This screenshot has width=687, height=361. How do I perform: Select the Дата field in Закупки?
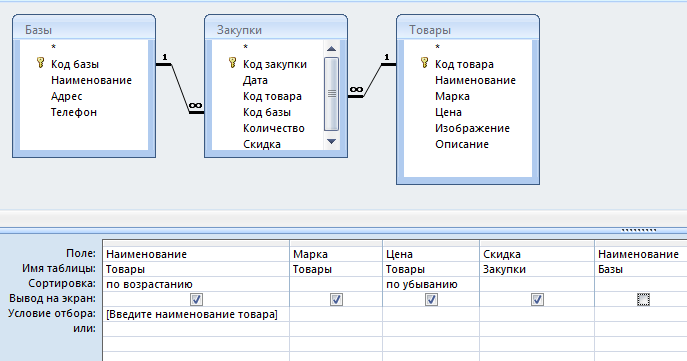255,80
